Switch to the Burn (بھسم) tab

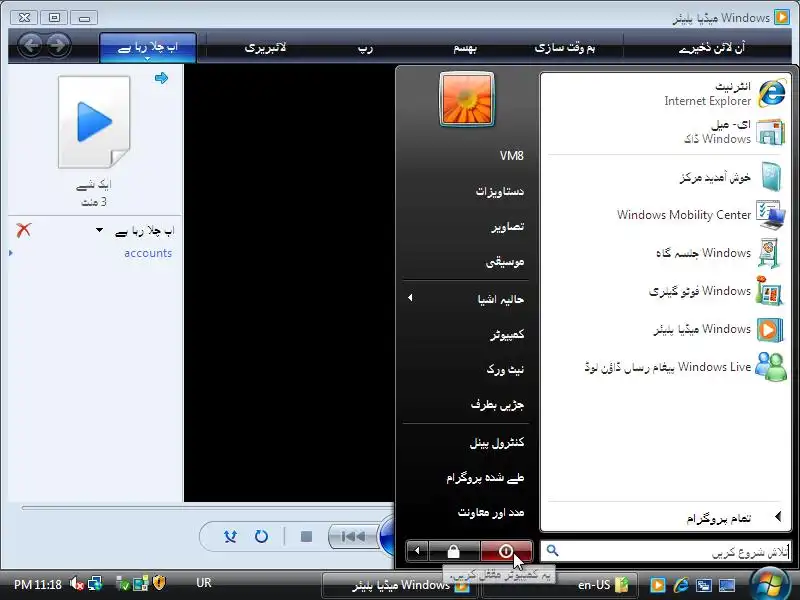[465, 47]
